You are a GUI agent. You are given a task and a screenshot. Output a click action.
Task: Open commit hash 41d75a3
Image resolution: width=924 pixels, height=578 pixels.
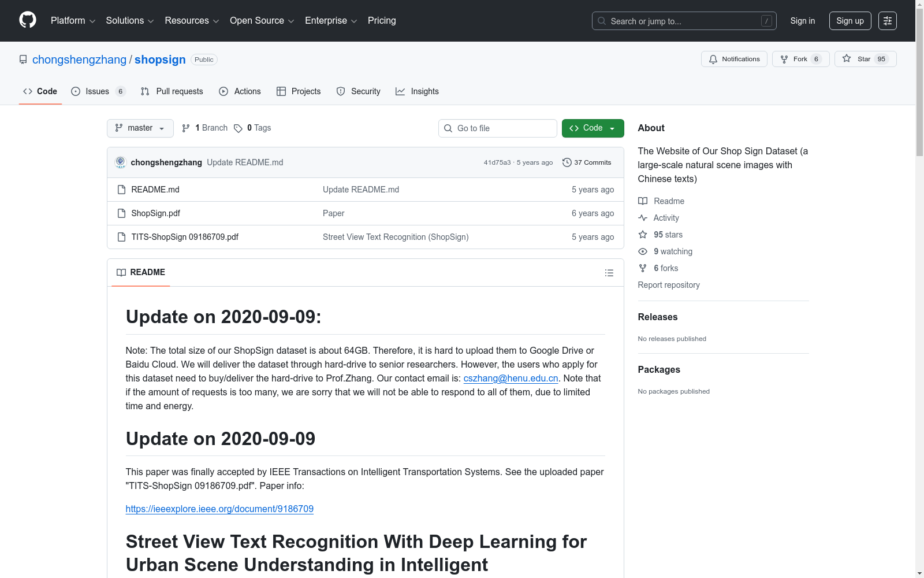pos(497,162)
